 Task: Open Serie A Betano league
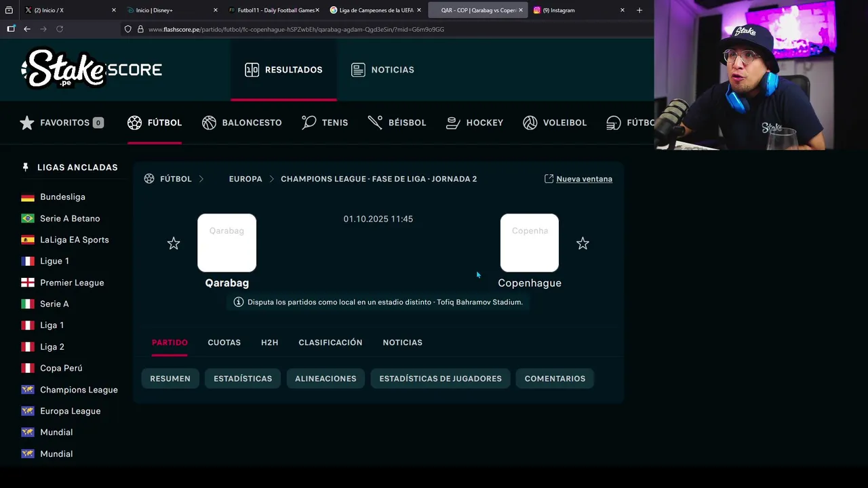70,218
